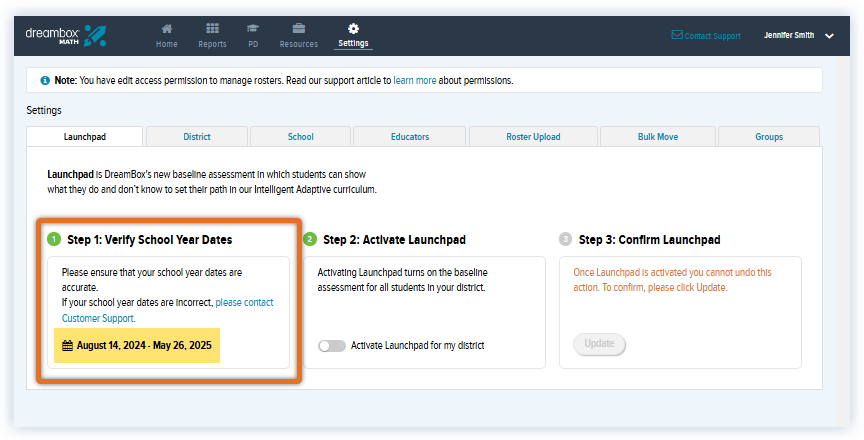
Task: Expand the Jennifer Smith account chevron
Action: coord(829,36)
